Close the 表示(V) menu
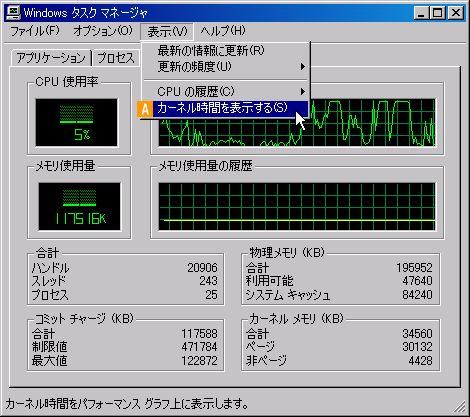The height and width of the screenshot is (417, 470). pos(167,32)
